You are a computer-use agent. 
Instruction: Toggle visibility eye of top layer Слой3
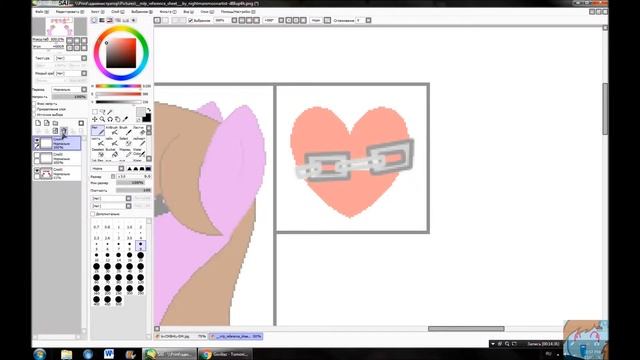click(x=37, y=140)
